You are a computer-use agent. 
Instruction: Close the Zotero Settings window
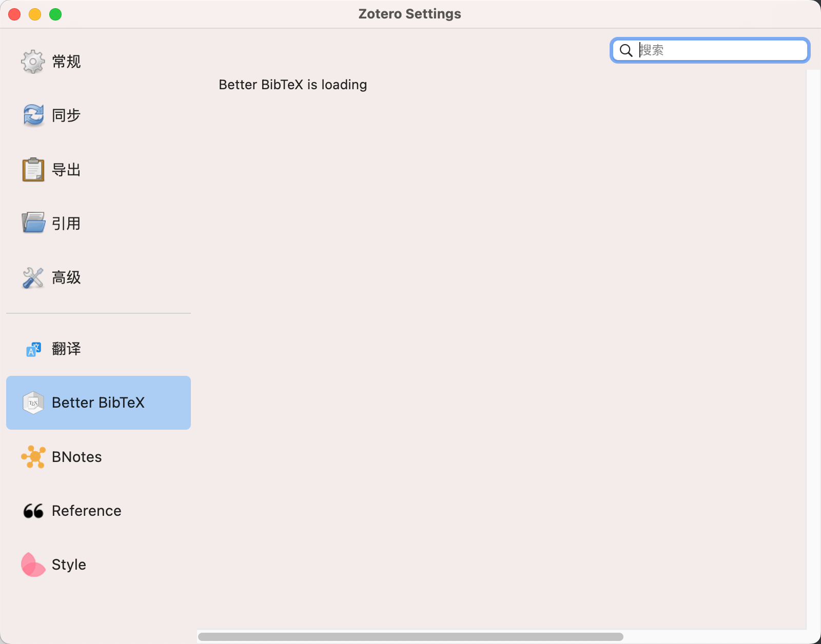(x=14, y=14)
